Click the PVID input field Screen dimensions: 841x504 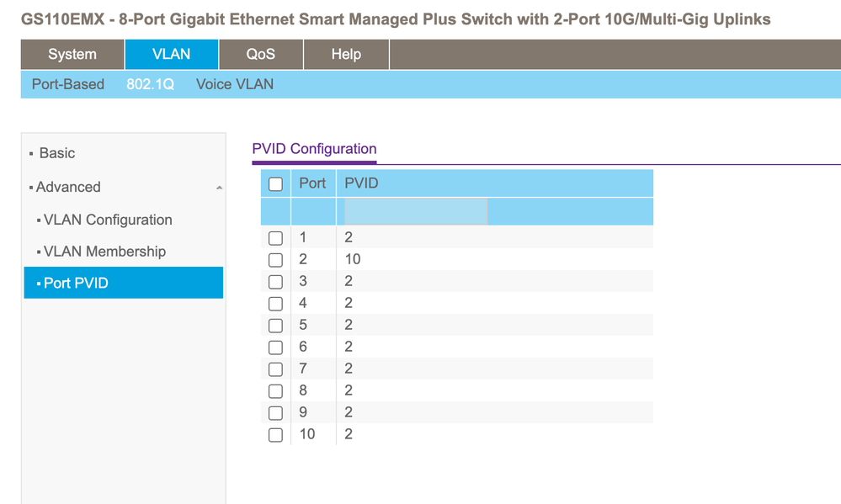415,211
